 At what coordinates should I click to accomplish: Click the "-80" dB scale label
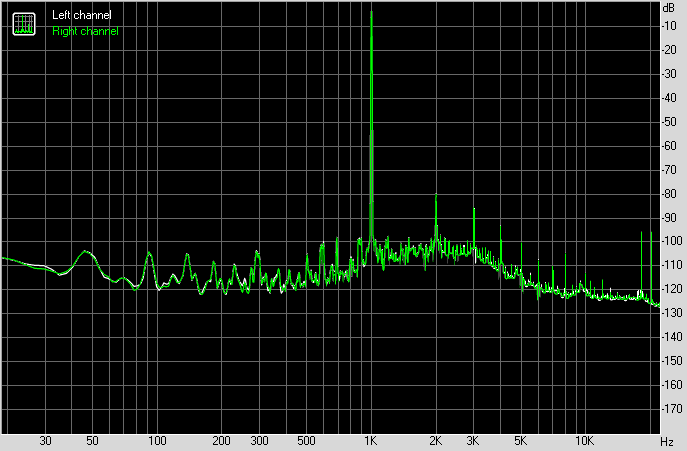pyautogui.click(x=669, y=194)
